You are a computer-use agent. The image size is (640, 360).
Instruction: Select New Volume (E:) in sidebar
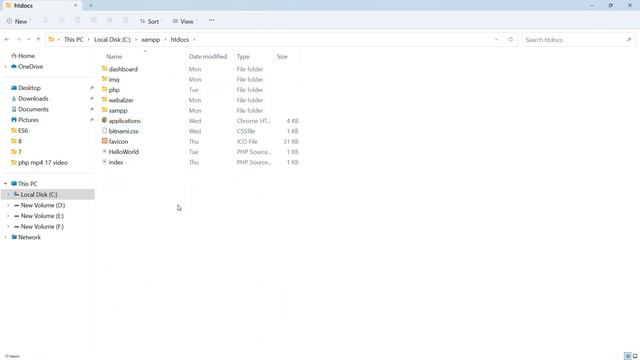click(x=39, y=216)
